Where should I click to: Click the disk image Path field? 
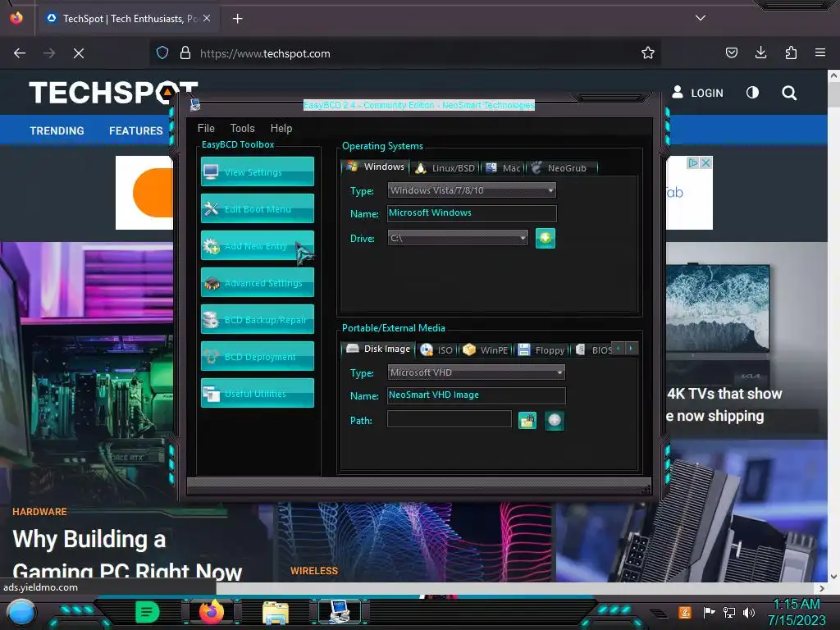(x=449, y=419)
